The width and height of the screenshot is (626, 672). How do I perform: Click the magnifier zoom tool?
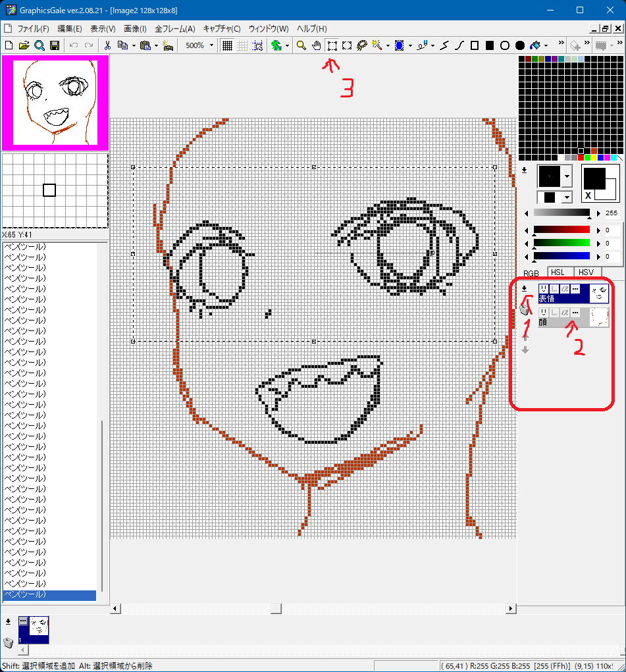(x=301, y=45)
